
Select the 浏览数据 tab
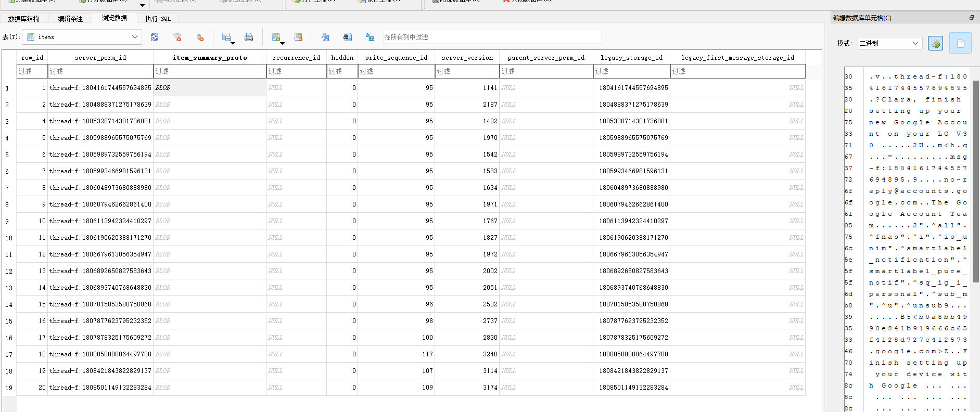[114, 18]
